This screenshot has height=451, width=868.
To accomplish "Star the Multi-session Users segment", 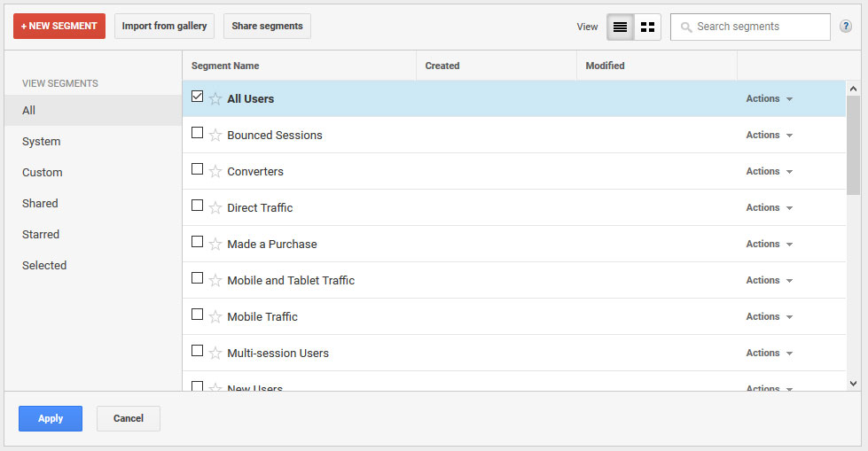I will tap(215, 353).
